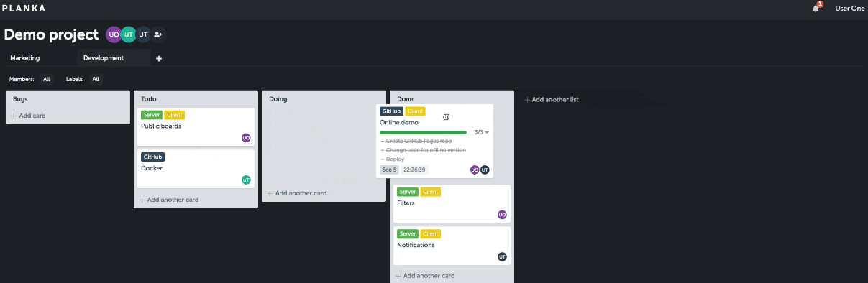Open the Public boards card

coord(196,126)
